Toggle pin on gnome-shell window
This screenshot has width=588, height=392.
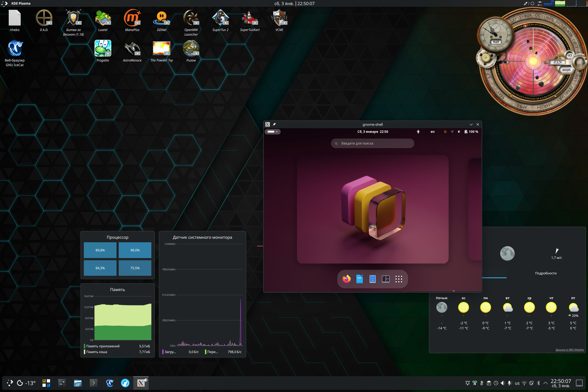[274, 124]
